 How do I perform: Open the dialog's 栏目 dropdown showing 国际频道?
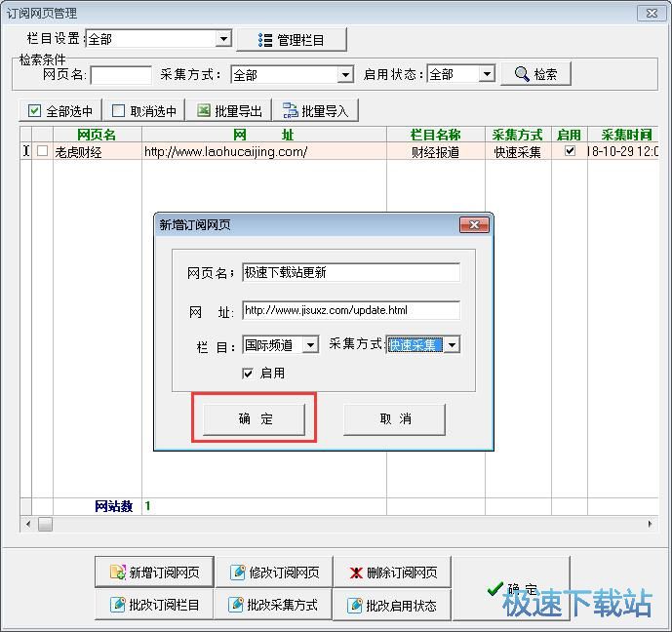(x=310, y=344)
